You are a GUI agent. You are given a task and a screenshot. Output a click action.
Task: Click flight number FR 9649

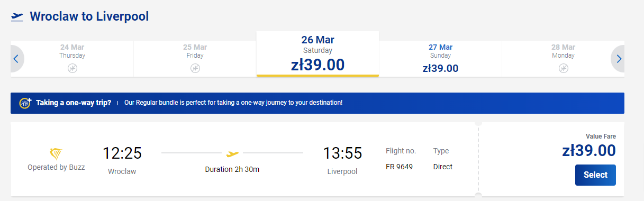click(400, 167)
